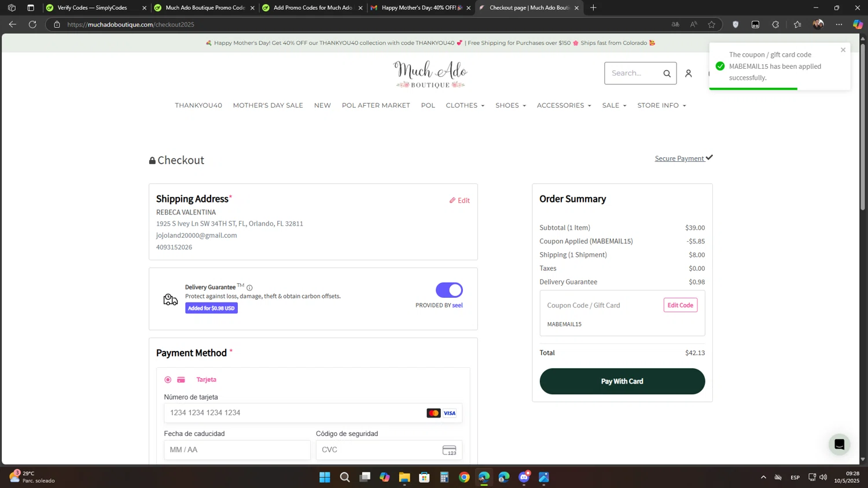Open Discord from taskbar
The height and width of the screenshot is (488, 868).
pyautogui.click(x=524, y=477)
